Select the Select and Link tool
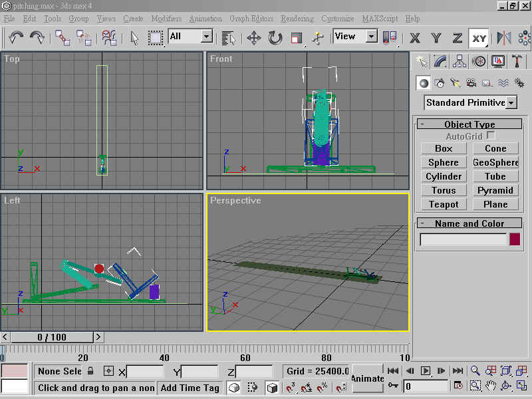The width and height of the screenshot is (532, 399). [x=63, y=38]
